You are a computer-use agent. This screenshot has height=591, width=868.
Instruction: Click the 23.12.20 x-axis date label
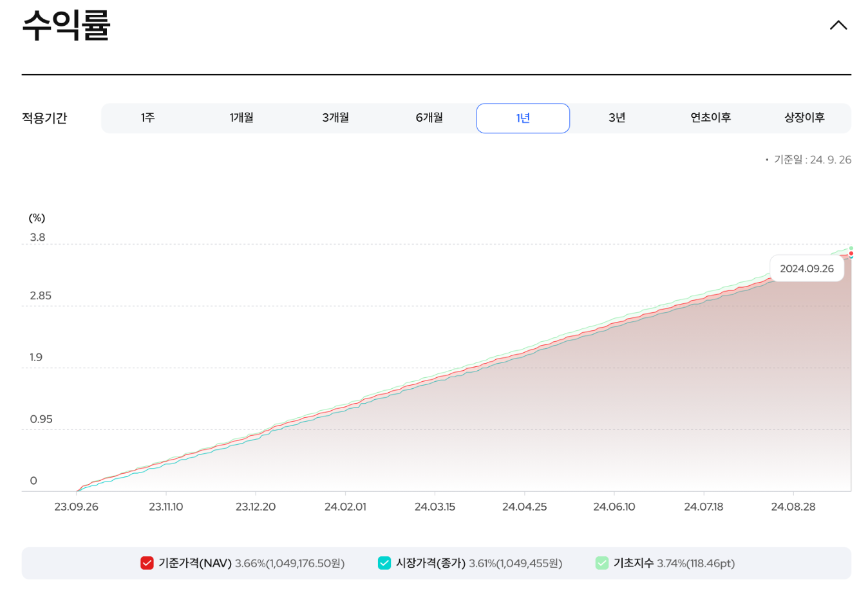point(256,507)
